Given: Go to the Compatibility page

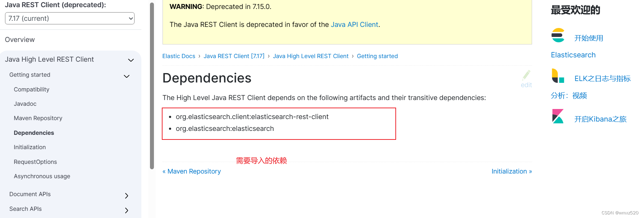Looking at the screenshot, I should point(32,89).
